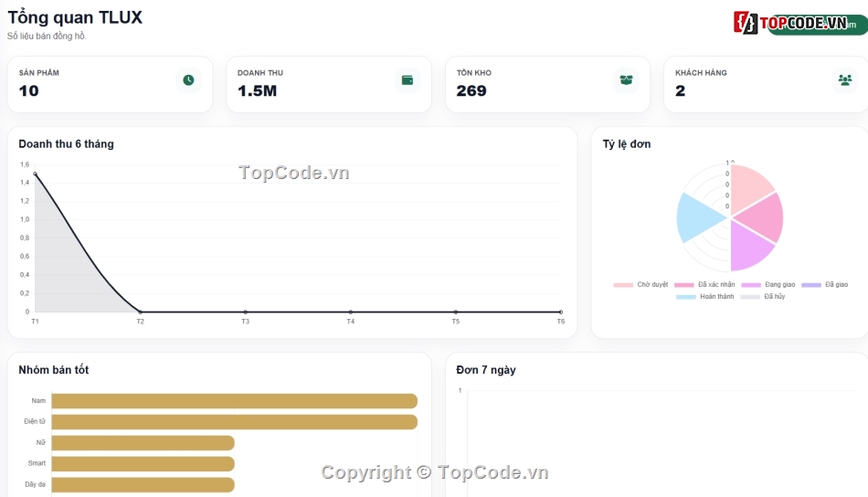Click the Smart bar in chart
The width and height of the screenshot is (868, 497).
pyautogui.click(x=143, y=464)
